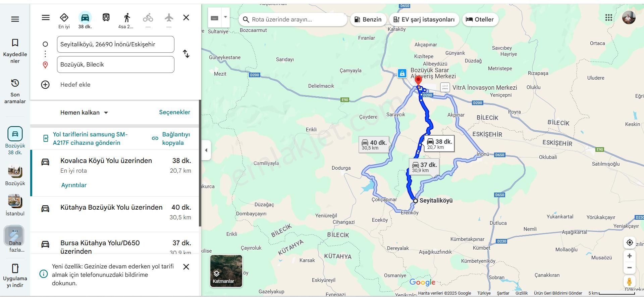Select driving mode 38 dk.
Image resolution: width=644 pixels, height=297 pixels.
click(85, 20)
